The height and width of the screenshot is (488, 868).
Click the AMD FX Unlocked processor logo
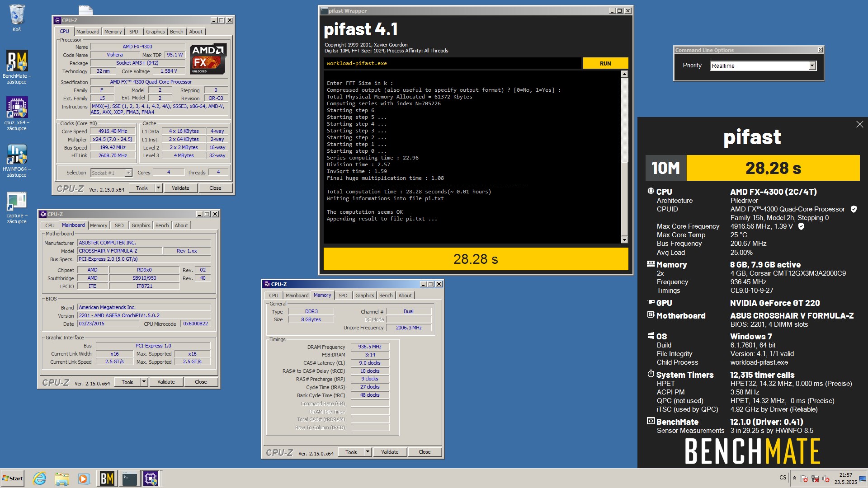click(x=208, y=59)
